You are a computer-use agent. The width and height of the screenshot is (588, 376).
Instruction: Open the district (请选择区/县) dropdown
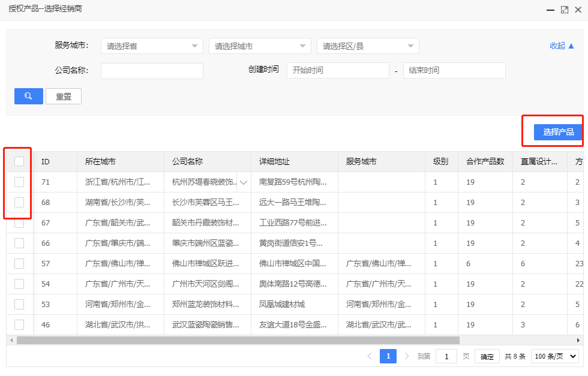pyautogui.click(x=368, y=46)
